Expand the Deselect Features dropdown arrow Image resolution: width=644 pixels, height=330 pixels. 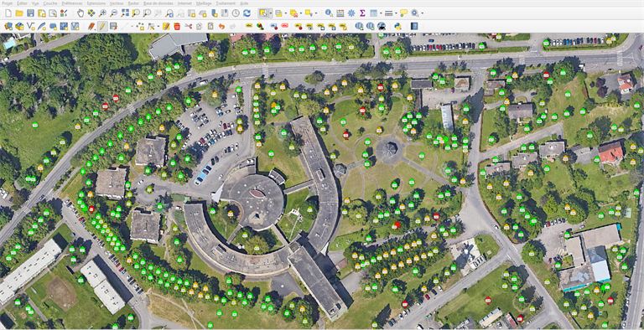(301, 13)
